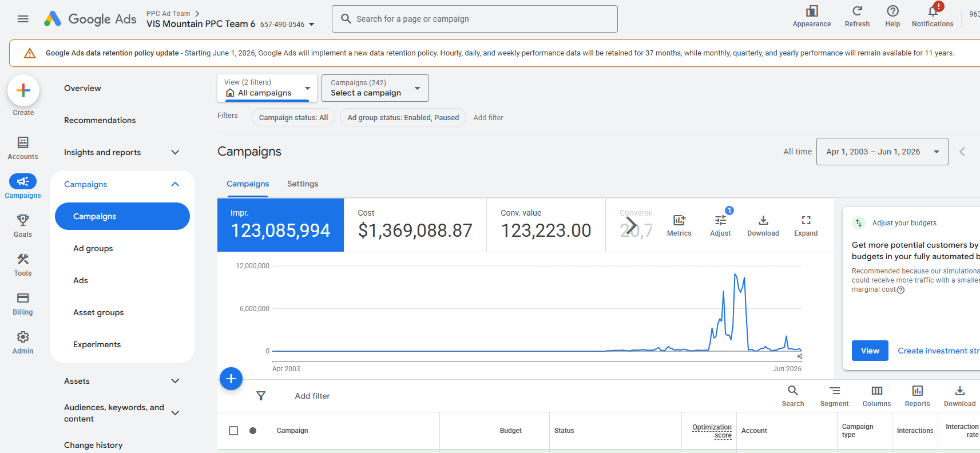
Task: Open Overview in navigation
Action: (x=82, y=88)
